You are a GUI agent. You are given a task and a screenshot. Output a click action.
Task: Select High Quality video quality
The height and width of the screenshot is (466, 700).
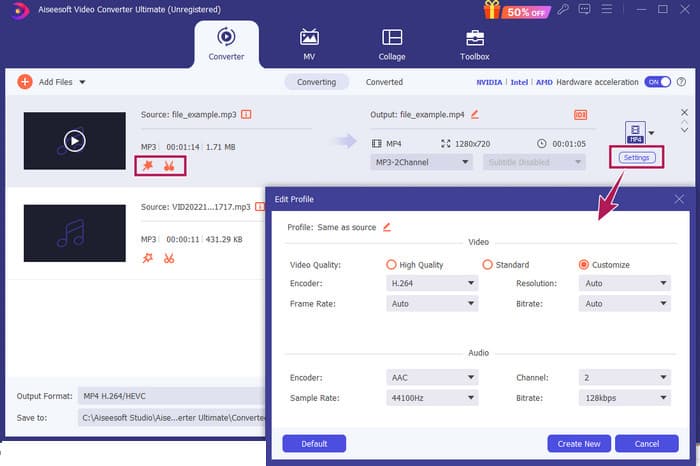pyautogui.click(x=391, y=265)
